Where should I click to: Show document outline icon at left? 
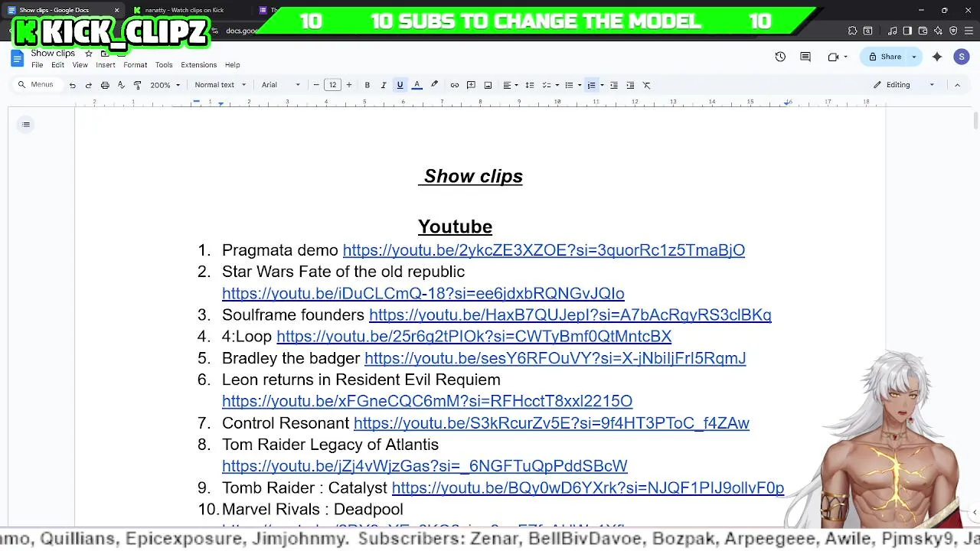click(26, 125)
